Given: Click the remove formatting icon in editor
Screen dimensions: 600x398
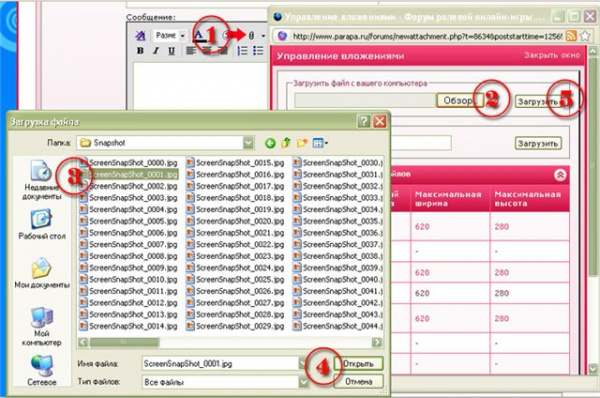Looking at the screenshot, I should (140, 36).
